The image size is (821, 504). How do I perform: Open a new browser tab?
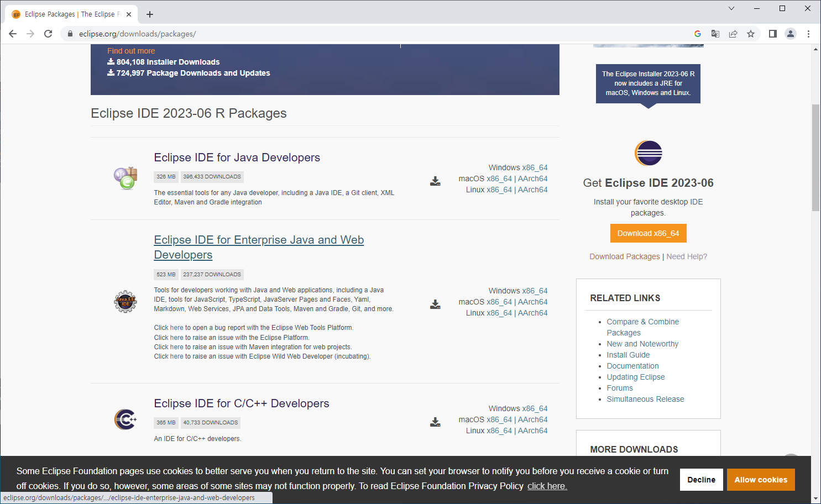[x=150, y=14]
